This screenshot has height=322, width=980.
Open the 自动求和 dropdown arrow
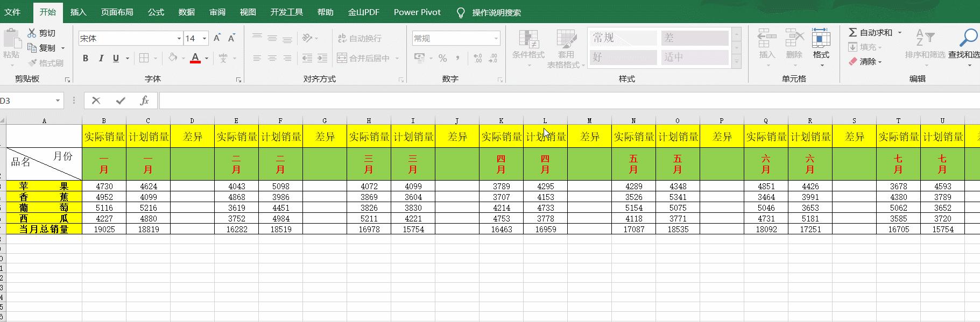(899, 32)
